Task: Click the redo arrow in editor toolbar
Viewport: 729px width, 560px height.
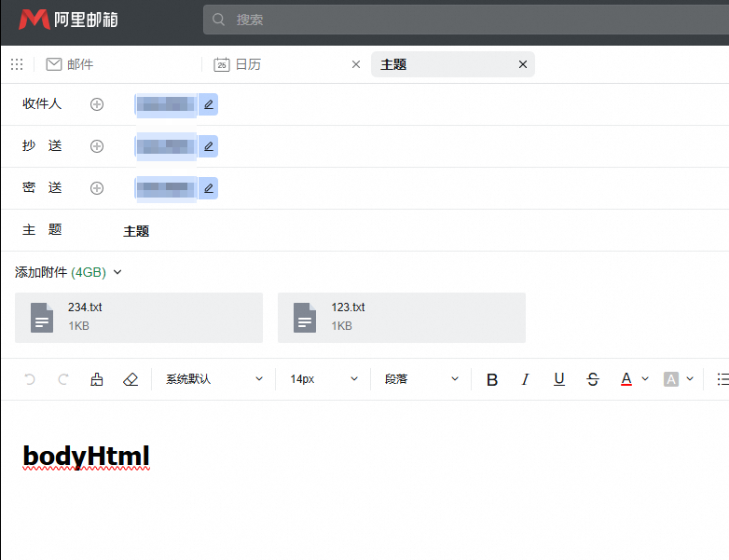Action: point(63,379)
